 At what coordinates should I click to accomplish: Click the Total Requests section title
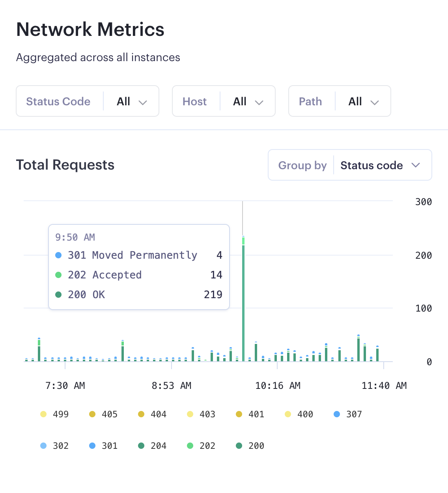[65, 165]
